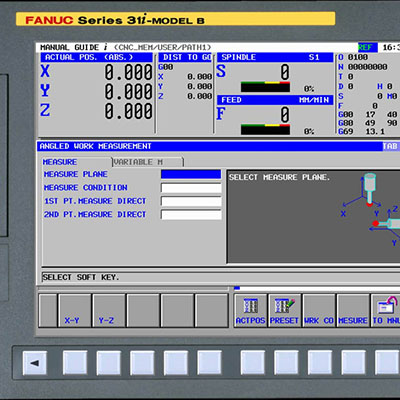Click the SELECT MEASURE PLANE guidance text

click(x=279, y=177)
